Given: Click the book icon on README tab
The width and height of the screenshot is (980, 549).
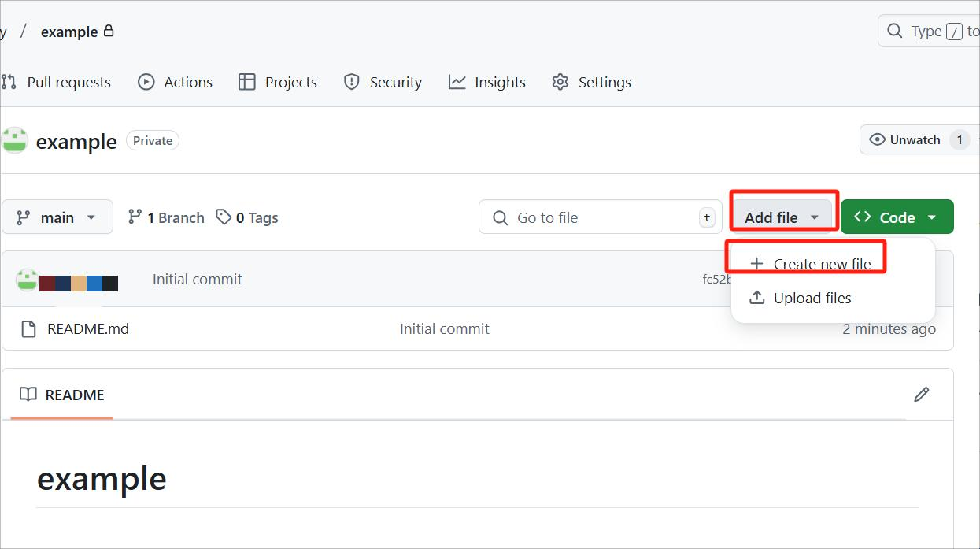Looking at the screenshot, I should tap(28, 395).
